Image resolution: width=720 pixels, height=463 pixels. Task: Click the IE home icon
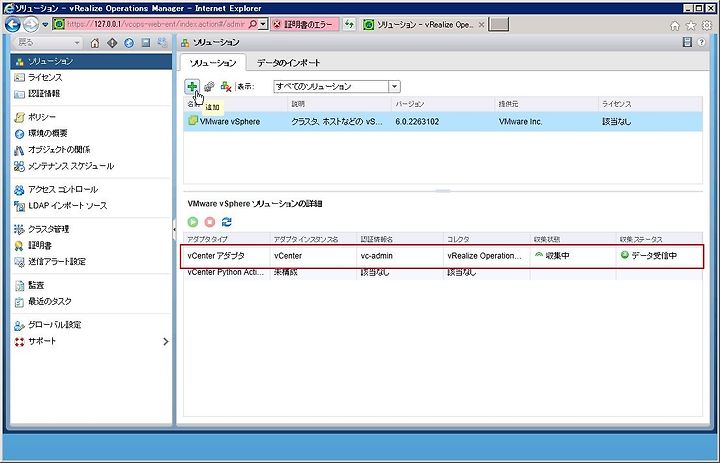coord(675,26)
